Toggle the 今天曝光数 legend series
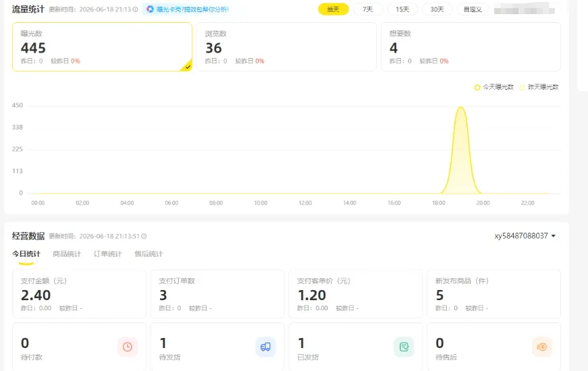Viewport: 588px width, 371px height. (494, 87)
